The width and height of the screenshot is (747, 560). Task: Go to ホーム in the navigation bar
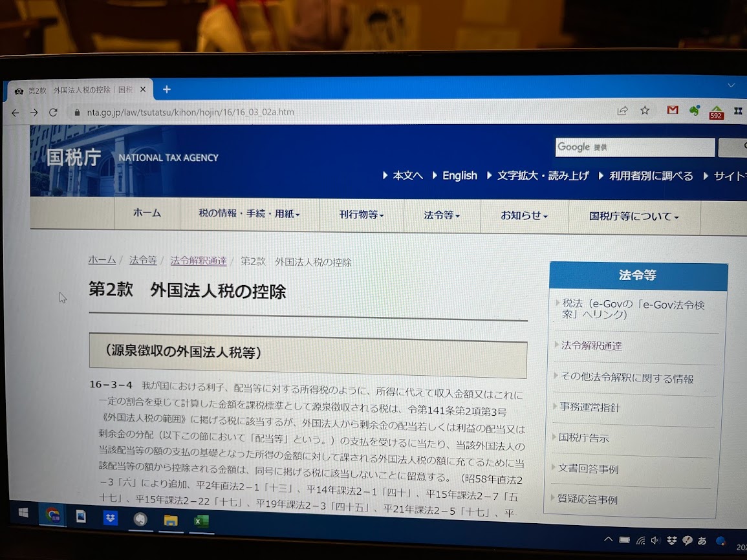coord(147,213)
